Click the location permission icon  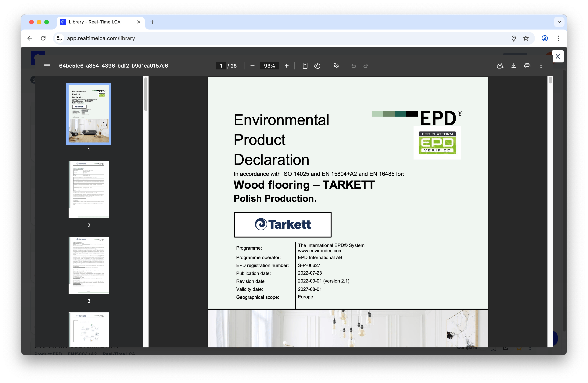tap(514, 38)
